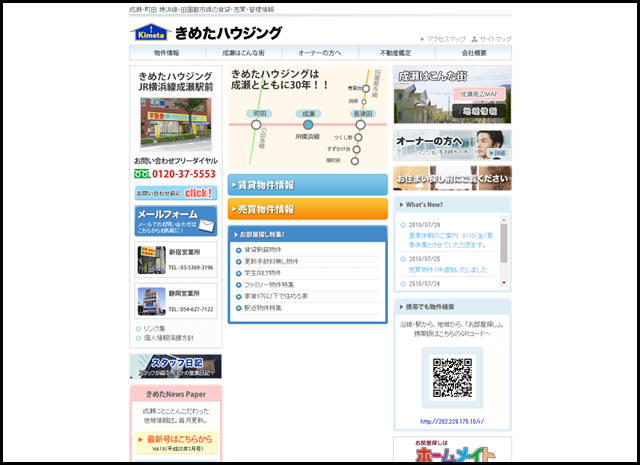Click 詳細 button on オーナーの方へ banner
The height and width of the screenshot is (465, 640).
pos(498,153)
